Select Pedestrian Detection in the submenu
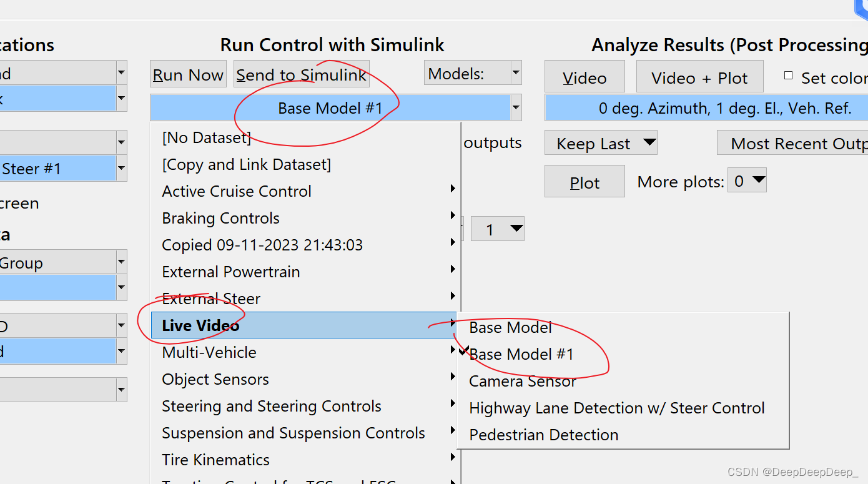The image size is (868, 484). pos(544,435)
